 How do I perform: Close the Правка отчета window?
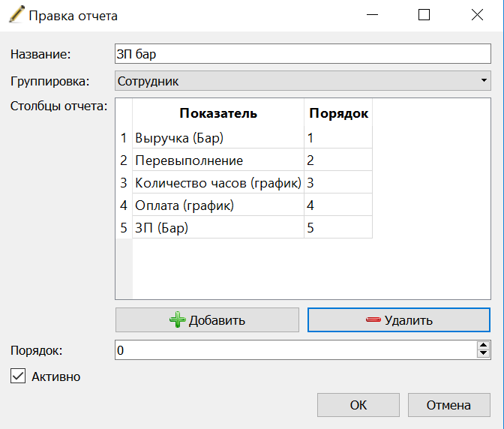point(477,15)
